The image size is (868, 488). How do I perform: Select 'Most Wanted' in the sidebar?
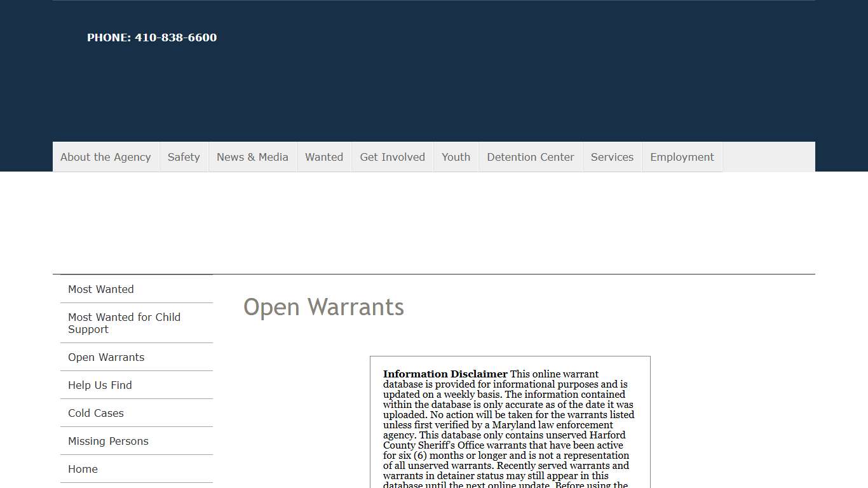click(x=100, y=289)
